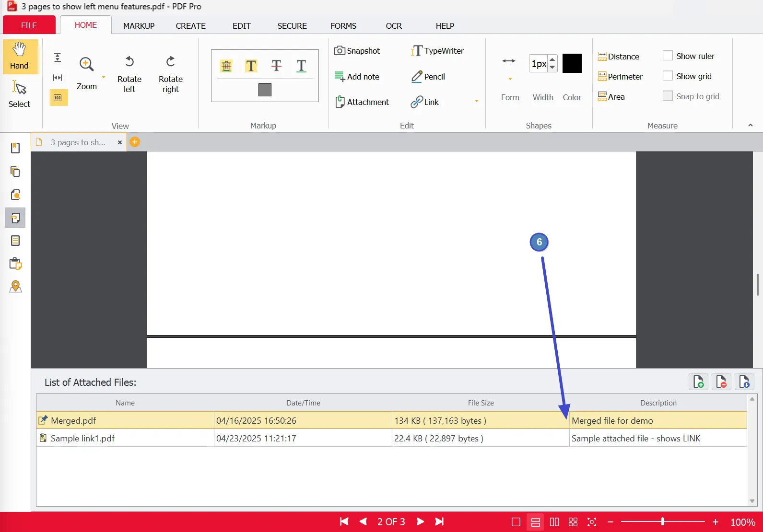Screen dimensions: 763x532
Task: Open the FILE menu
Action: click(29, 25)
